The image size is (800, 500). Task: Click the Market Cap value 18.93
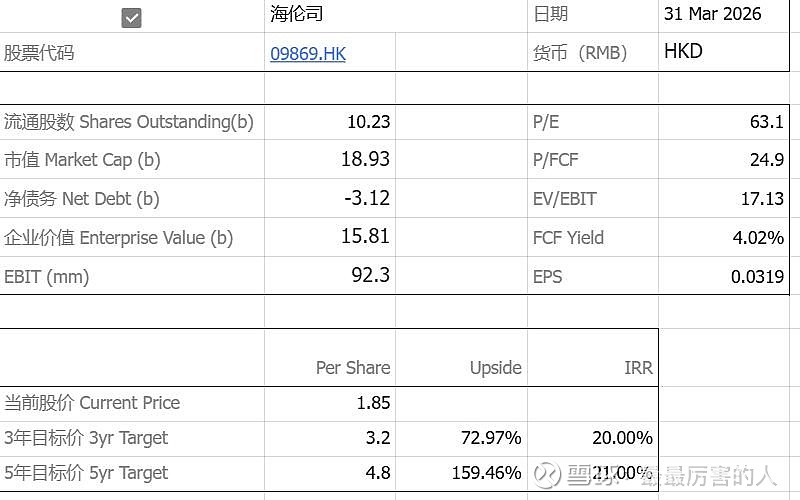click(x=368, y=160)
